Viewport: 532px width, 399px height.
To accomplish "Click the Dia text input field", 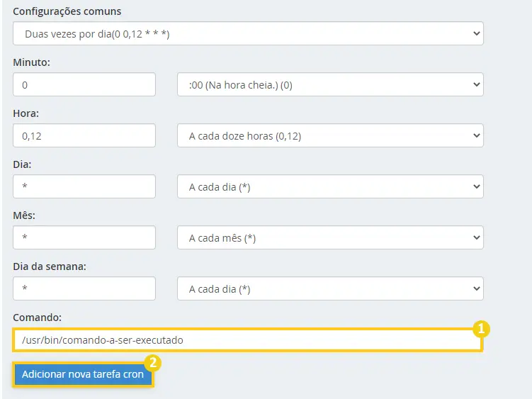I will tap(84, 186).
